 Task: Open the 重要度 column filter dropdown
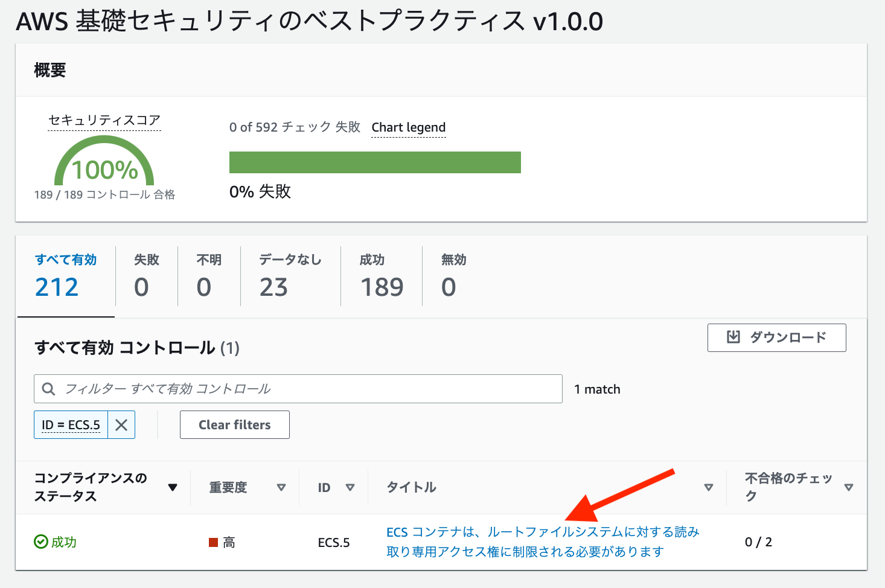click(282, 487)
